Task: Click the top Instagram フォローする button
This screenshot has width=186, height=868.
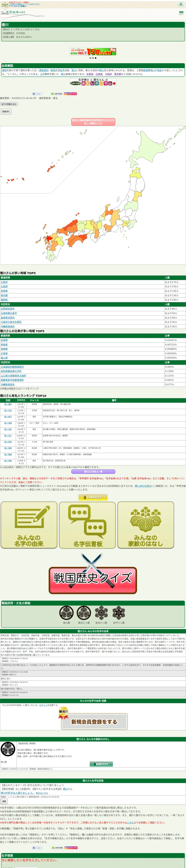Action: pyautogui.click(x=71, y=94)
